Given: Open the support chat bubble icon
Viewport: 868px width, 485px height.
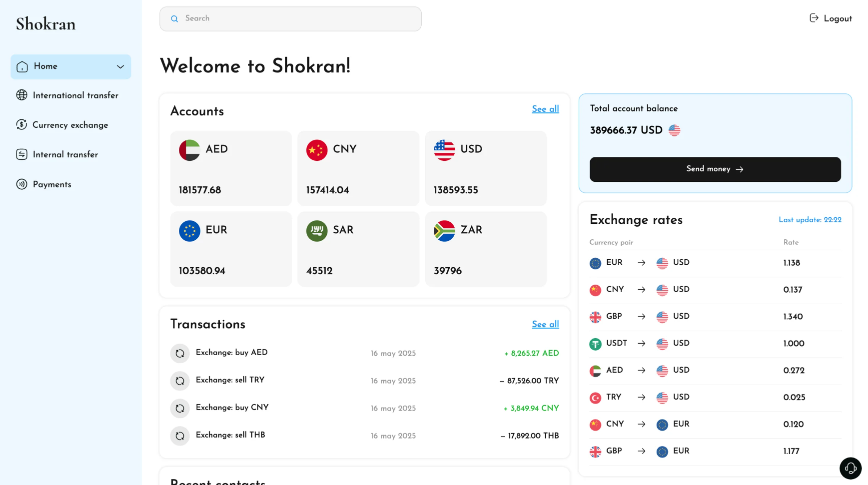Looking at the screenshot, I should [x=851, y=468].
